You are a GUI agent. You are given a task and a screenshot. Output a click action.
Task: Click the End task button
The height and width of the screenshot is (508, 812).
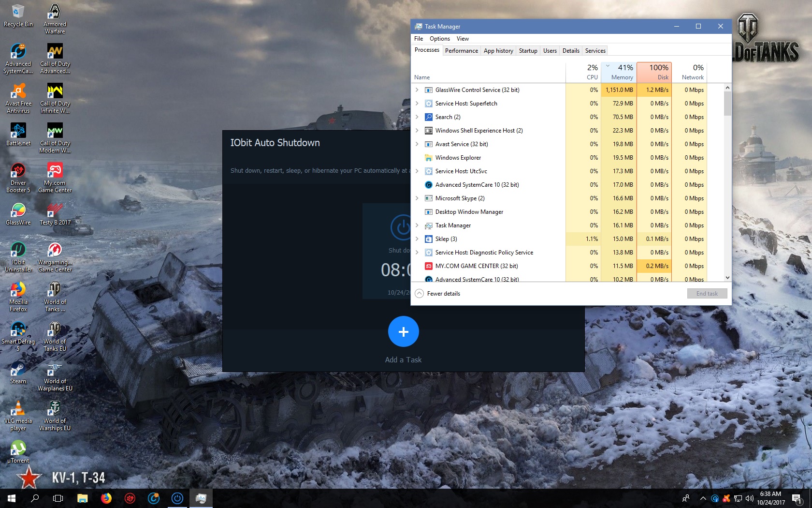(x=707, y=294)
